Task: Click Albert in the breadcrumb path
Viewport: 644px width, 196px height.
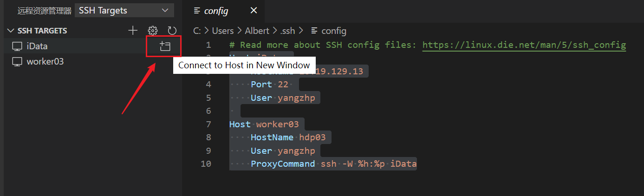Action: tap(257, 31)
